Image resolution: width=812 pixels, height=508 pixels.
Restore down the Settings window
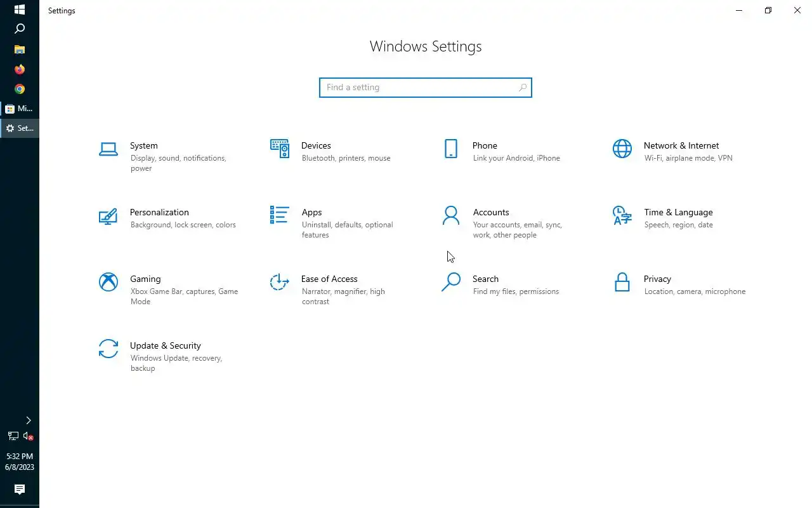click(x=768, y=10)
